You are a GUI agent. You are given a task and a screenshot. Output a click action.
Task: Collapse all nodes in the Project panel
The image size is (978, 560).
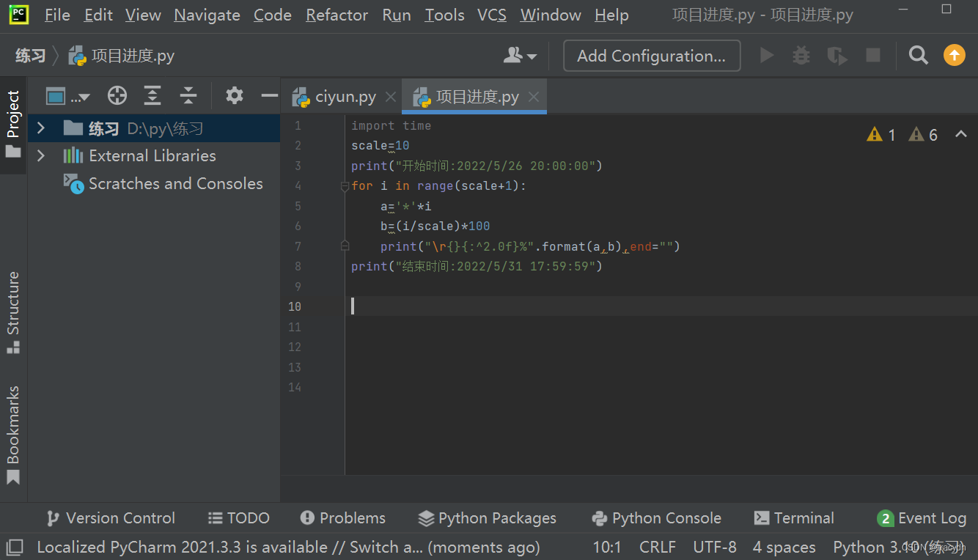point(188,95)
